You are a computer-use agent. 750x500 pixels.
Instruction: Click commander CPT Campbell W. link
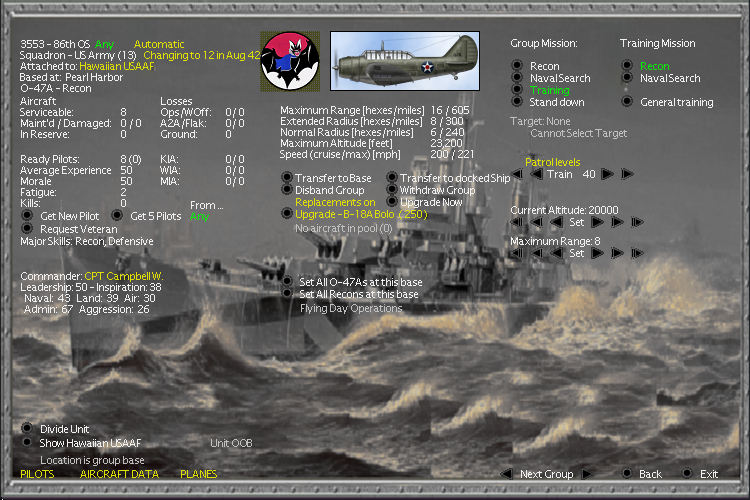(124, 276)
